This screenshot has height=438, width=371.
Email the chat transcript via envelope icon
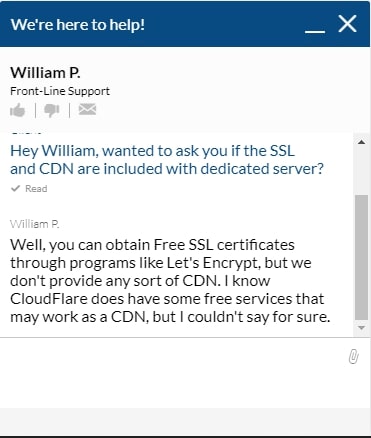tap(87, 109)
